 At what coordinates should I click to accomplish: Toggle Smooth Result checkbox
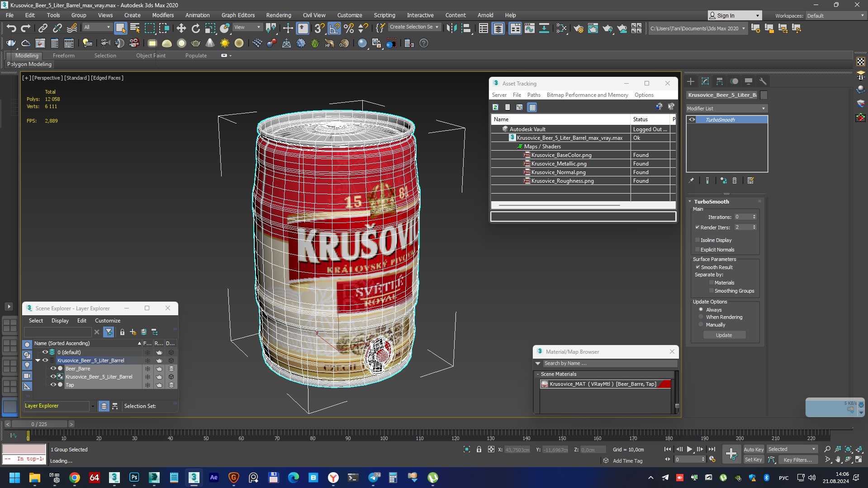click(697, 267)
